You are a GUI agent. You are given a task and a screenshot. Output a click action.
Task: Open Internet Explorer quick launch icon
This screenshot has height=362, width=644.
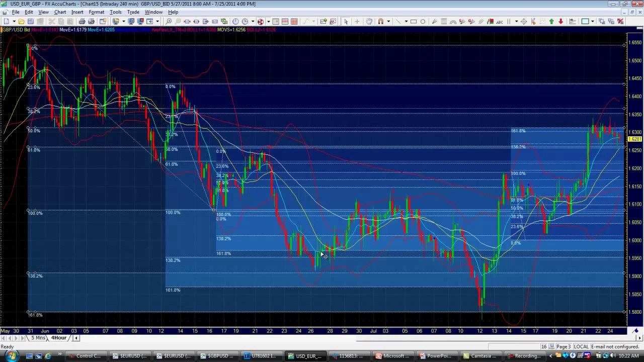pyautogui.click(x=48, y=356)
